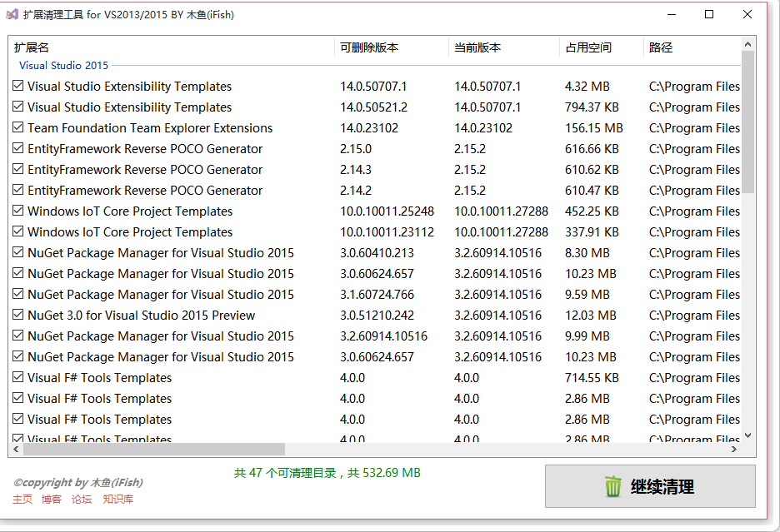Click the 3.0.51210.242 version cell
This screenshot has height=532, width=780.
click(x=377, y=316)
